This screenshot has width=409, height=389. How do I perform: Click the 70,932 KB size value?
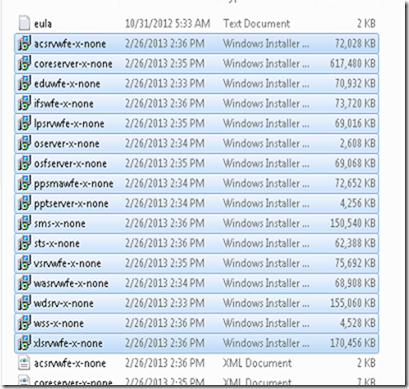pos(355,83)
